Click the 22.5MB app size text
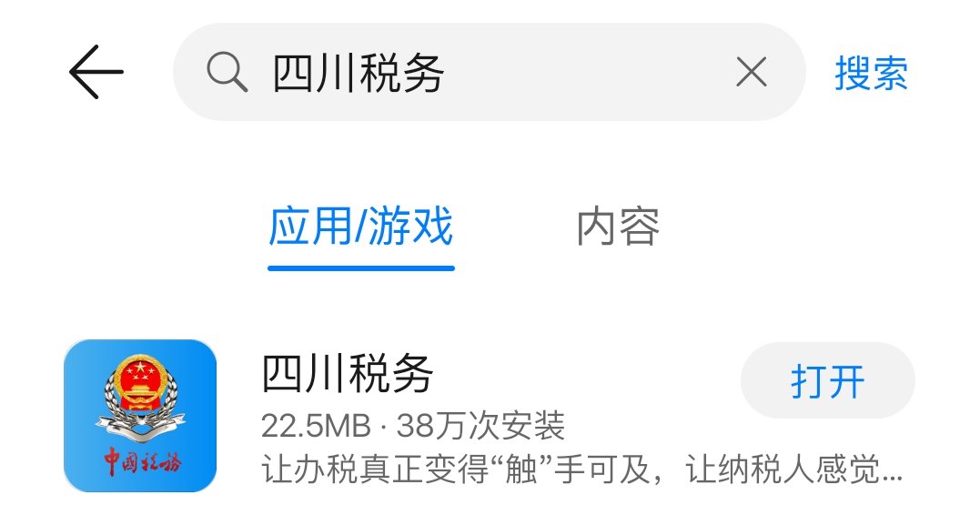 317,426
